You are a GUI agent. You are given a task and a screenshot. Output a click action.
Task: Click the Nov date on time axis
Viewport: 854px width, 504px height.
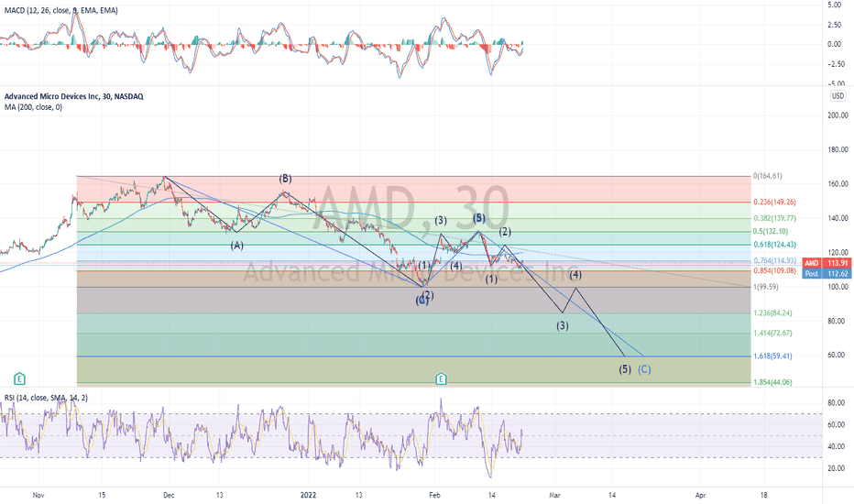point(38,495)
